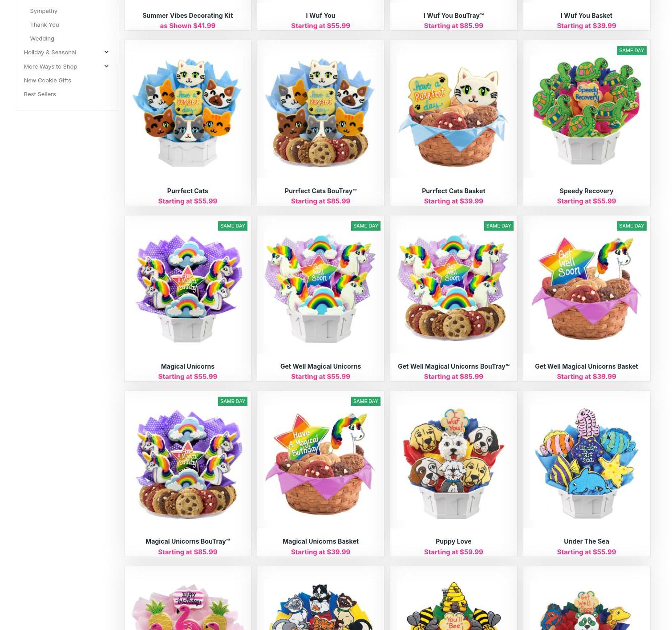Expand the Holiday & Seasonal category chevron
Viewport: 672px width, 630px height.
[x=106, y=52]
